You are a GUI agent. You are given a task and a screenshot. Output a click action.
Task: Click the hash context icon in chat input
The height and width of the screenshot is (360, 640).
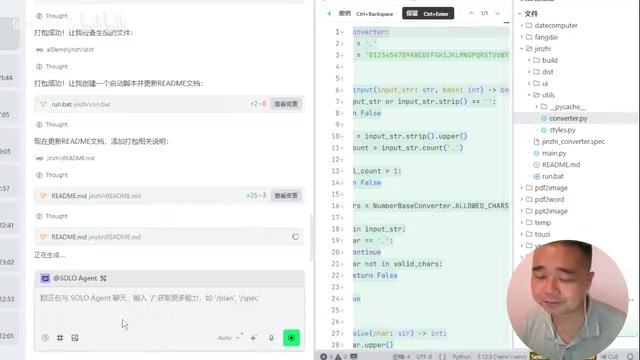tap(60, 338)
